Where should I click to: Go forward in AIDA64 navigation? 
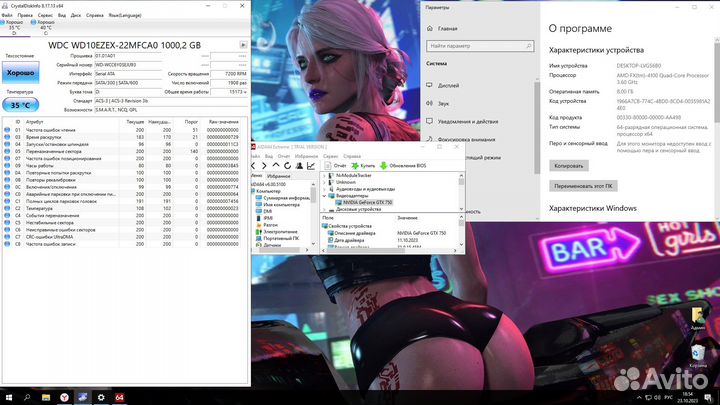(x=264, y=165)
